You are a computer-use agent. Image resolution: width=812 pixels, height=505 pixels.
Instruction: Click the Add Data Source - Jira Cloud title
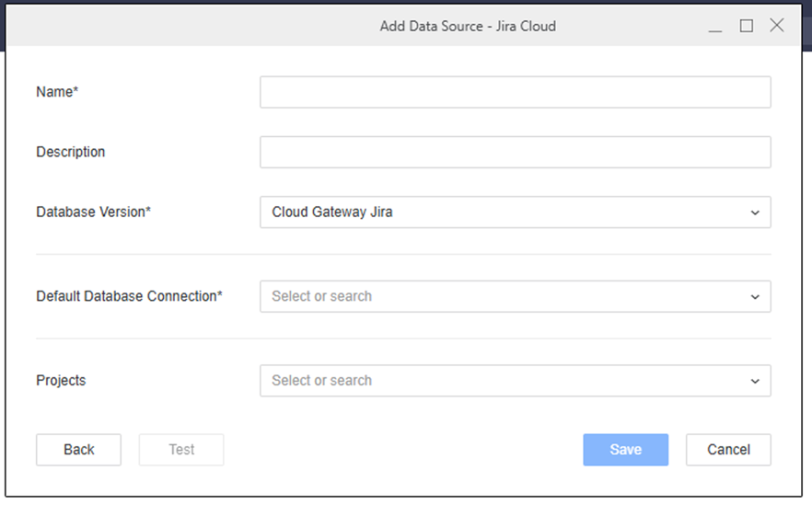[x=468, y=26]
